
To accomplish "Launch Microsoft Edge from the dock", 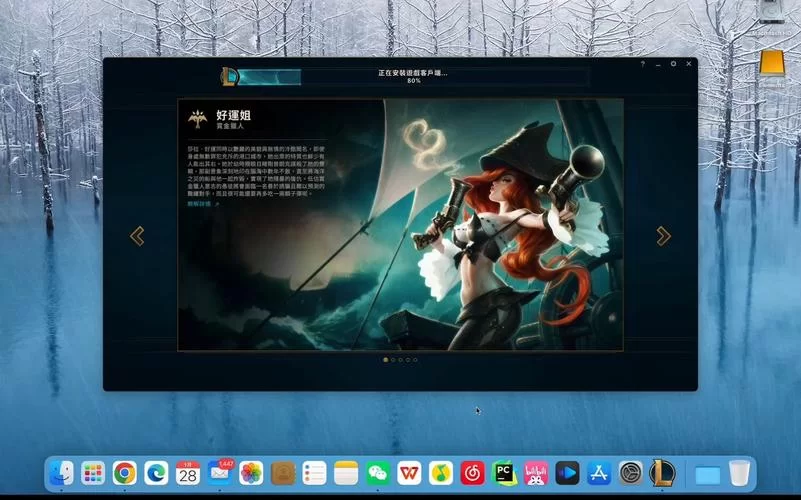I will point(156,473).
